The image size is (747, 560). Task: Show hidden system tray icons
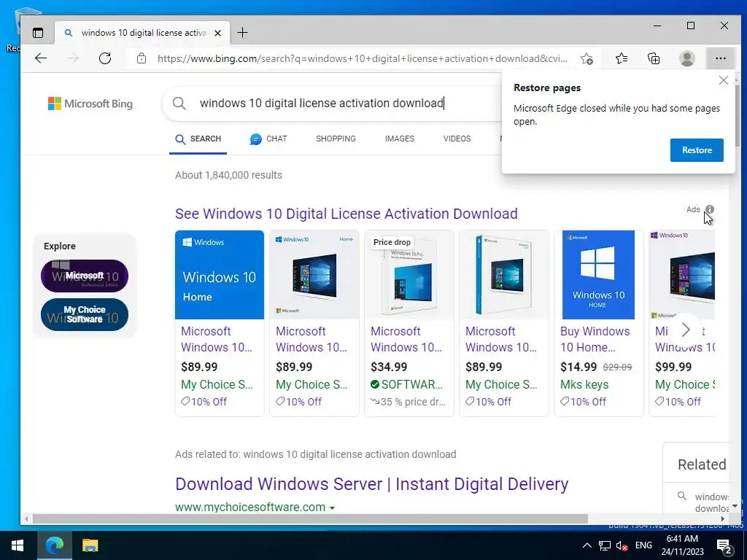pyautogui.click(x=587, y=545)
